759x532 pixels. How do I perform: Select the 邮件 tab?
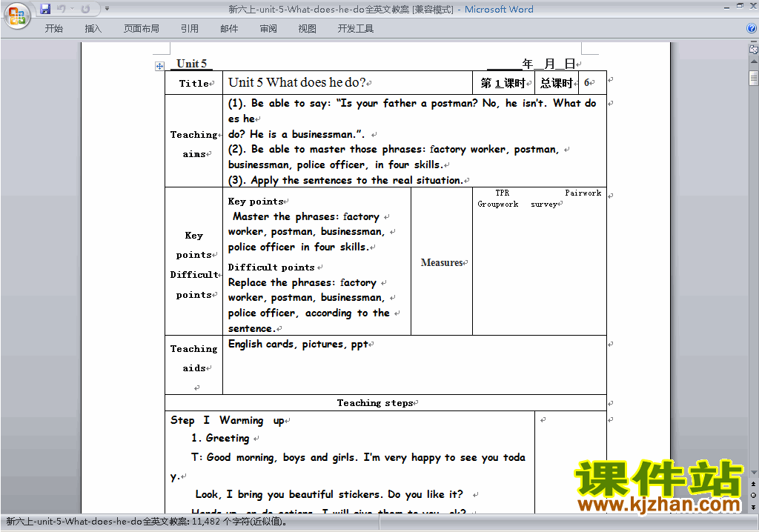click(229, 29)
